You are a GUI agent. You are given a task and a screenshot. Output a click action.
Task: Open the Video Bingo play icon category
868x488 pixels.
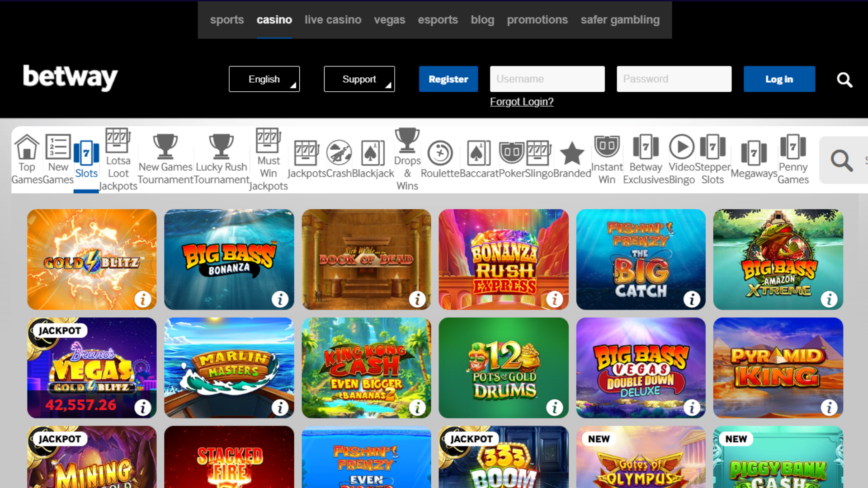[x=681, y=147]
